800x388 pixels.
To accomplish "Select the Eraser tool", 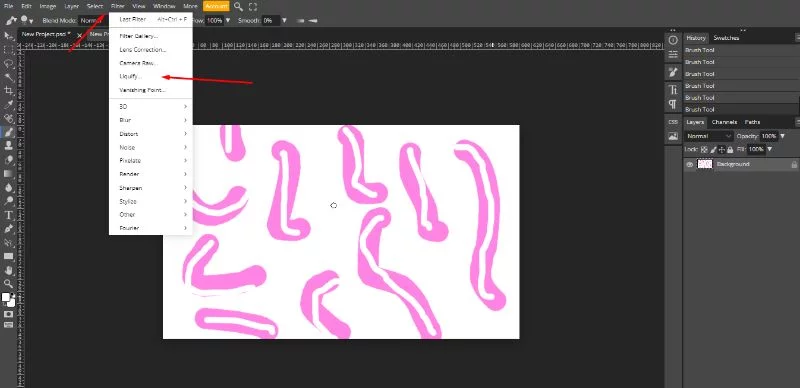I will click(9, 160).
